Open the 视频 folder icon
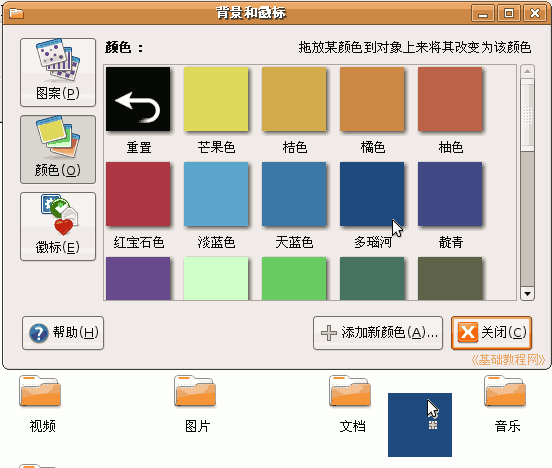This screenshot has width=552, height=468. tap(40, 391)
